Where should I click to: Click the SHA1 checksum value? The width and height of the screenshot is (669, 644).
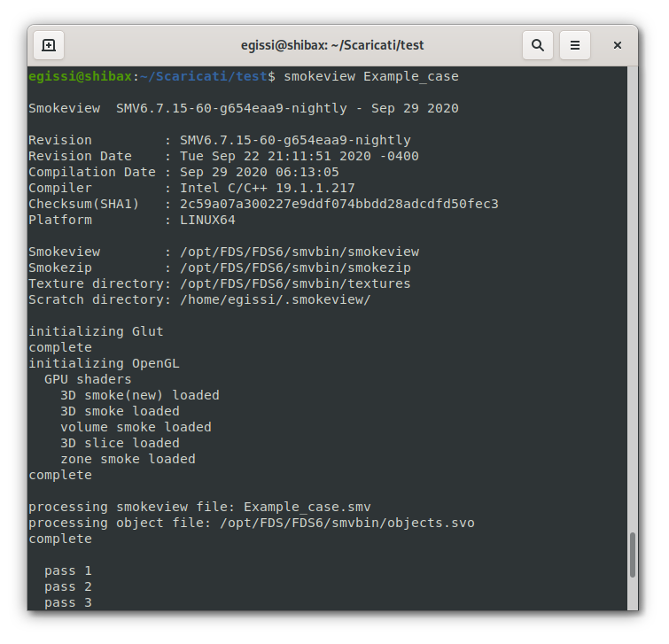339,204
